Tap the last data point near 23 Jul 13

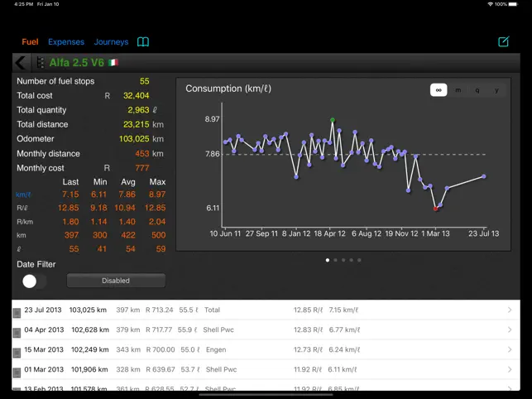click(484, 176)
